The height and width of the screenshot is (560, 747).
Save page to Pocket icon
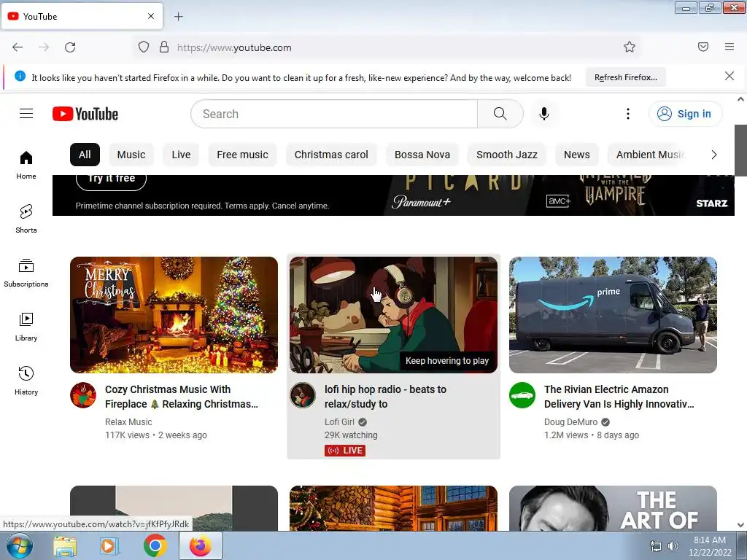click(703, 47)
